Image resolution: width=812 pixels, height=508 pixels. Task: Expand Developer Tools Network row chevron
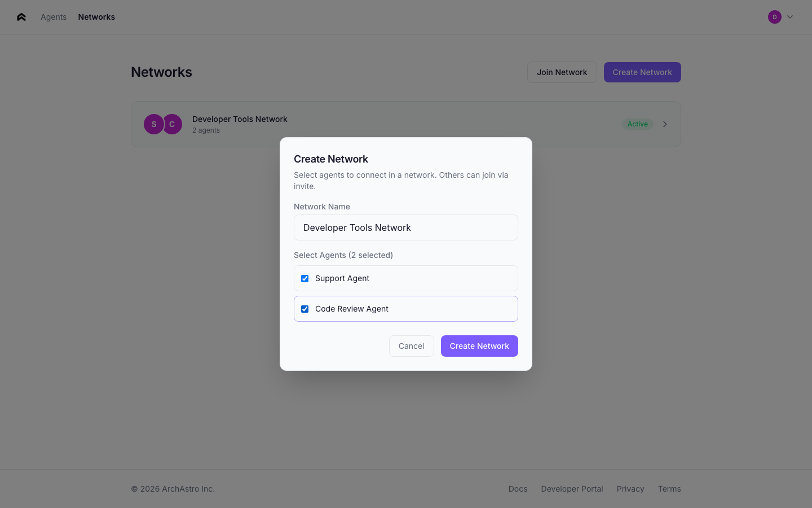(665, 124)
